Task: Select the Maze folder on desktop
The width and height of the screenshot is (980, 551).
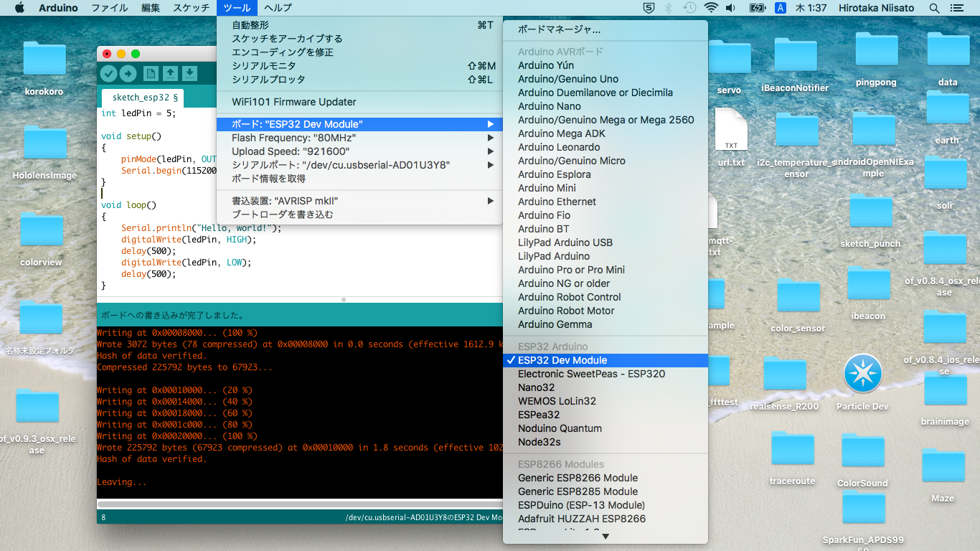Action: [x=943, y=467]
